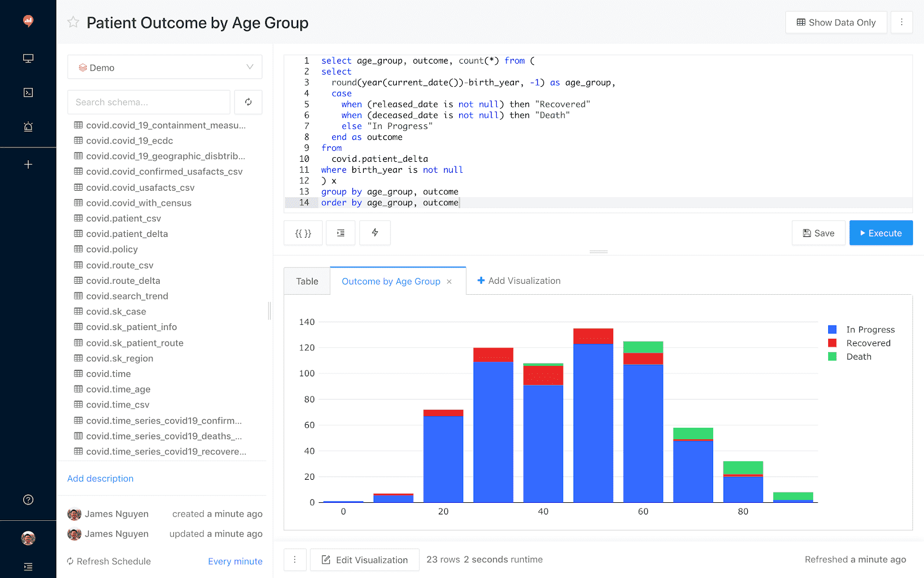The height and width of the screenshot is (578, 924).
Task: Click the Search schema input field
Action: pyautogui.click(x=148, y=102)
